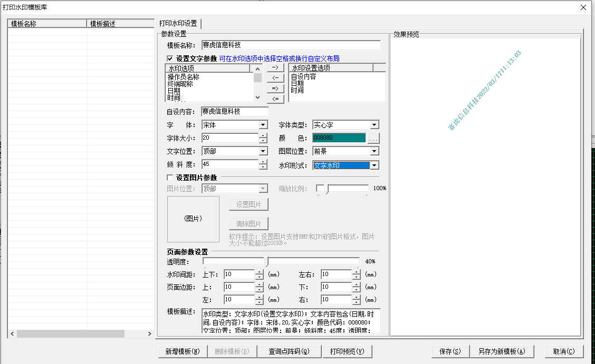Select 时间 in 水印设置选项 list

click(297, 90)
